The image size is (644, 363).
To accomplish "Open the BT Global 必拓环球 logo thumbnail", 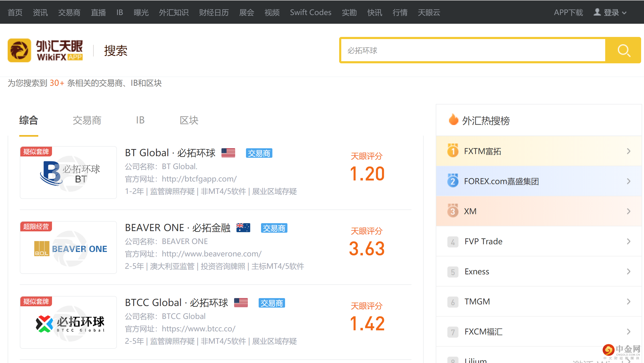I will [68, 173].
